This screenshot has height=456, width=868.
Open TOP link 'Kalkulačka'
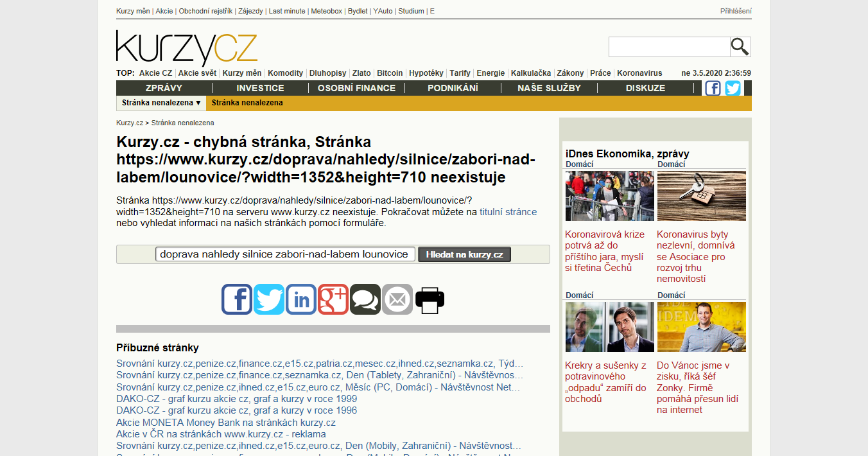coord(531,73)
